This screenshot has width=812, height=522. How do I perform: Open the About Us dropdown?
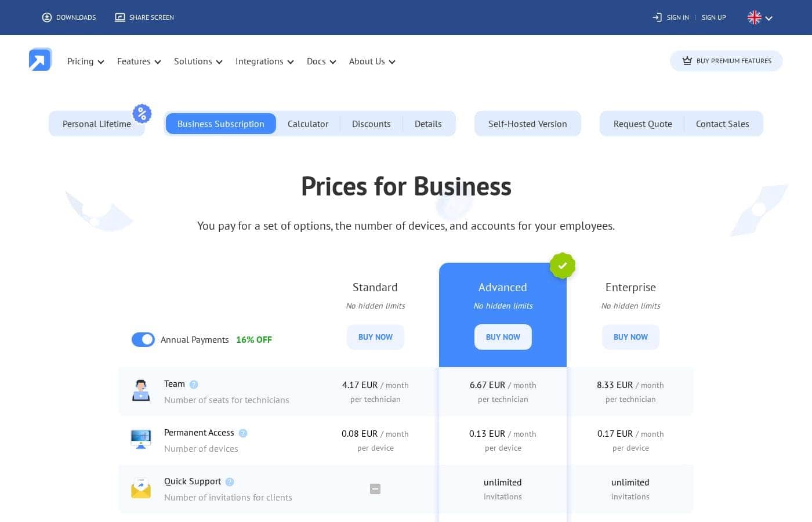372,61
